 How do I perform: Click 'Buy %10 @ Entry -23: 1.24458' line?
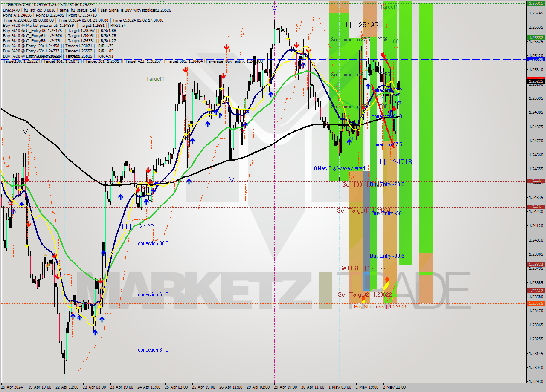point(58,46)
